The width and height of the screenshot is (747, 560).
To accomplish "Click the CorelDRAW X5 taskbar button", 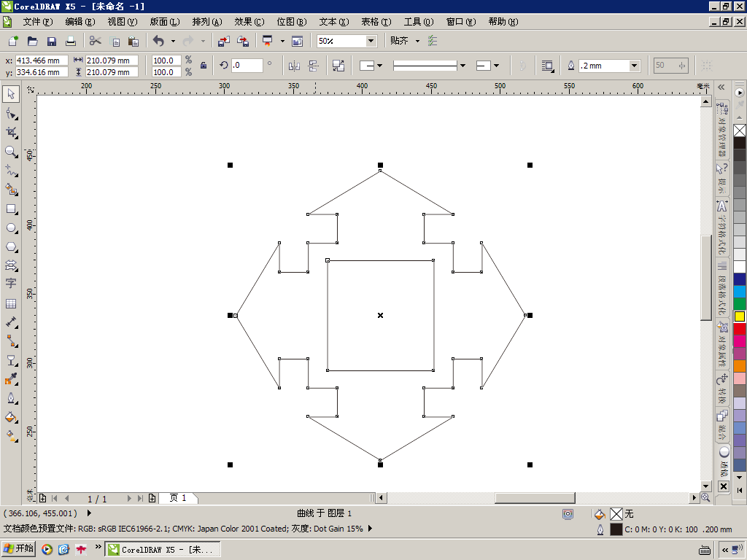I will click(x=163, y=549).
